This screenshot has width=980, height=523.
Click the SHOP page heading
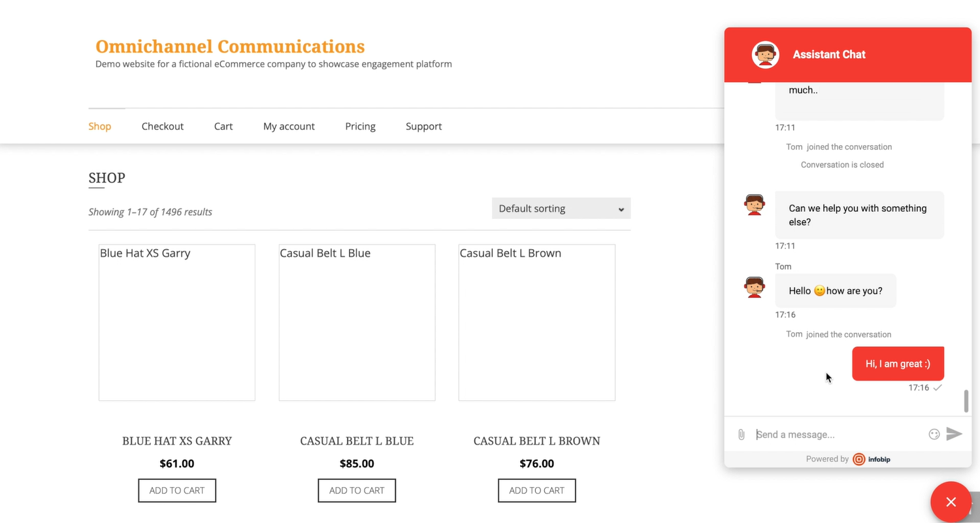pos(106,178)
